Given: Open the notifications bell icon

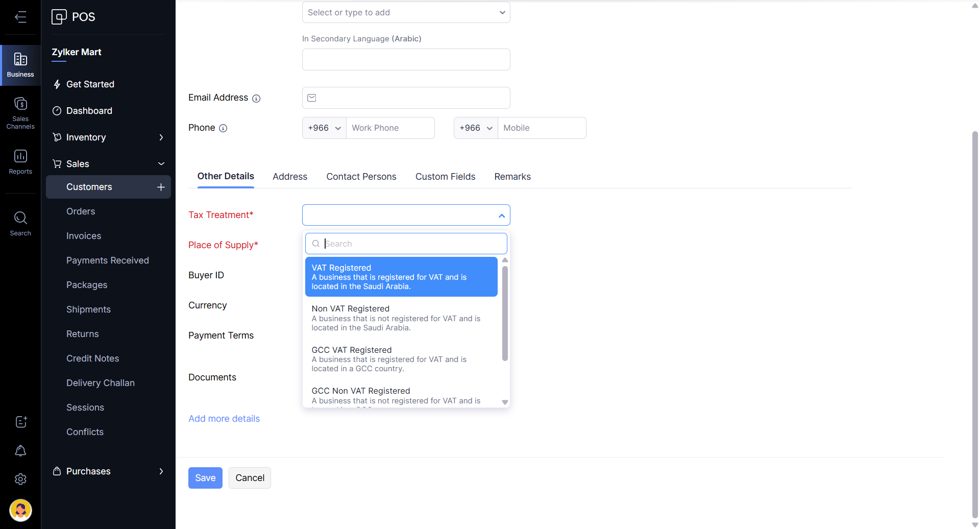Looking at the screenshot, I should point(20,450).
